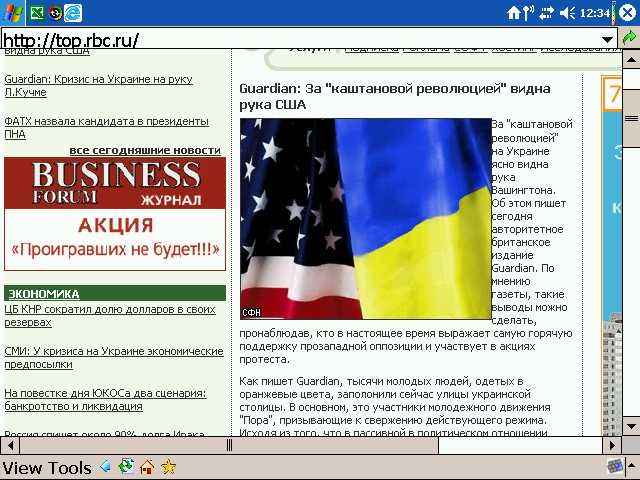The width and height of the screenshot is (640, 480).
Task: Open "На повестке дня ЮКОСа два сценария" link
Action: coord(105,400)
